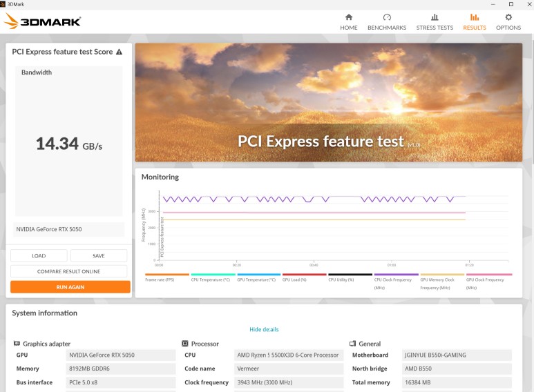Click the 00:40 time mark on chart axis
The height and width of the screenshot is (392, 534).
coord(314,265)
